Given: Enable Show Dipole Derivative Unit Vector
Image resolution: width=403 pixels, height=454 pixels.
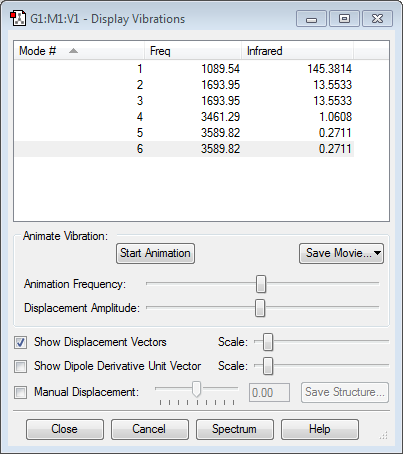Looking at the screenshot, I should coord(20,366).
